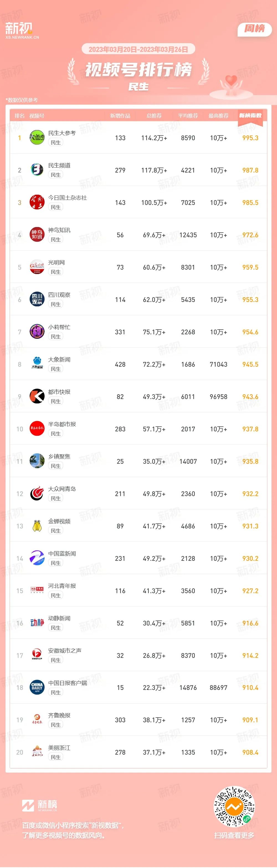Click the 民生 tag under 光明网
This screenshot has height=868, width=277.
[x=56, y=272]
